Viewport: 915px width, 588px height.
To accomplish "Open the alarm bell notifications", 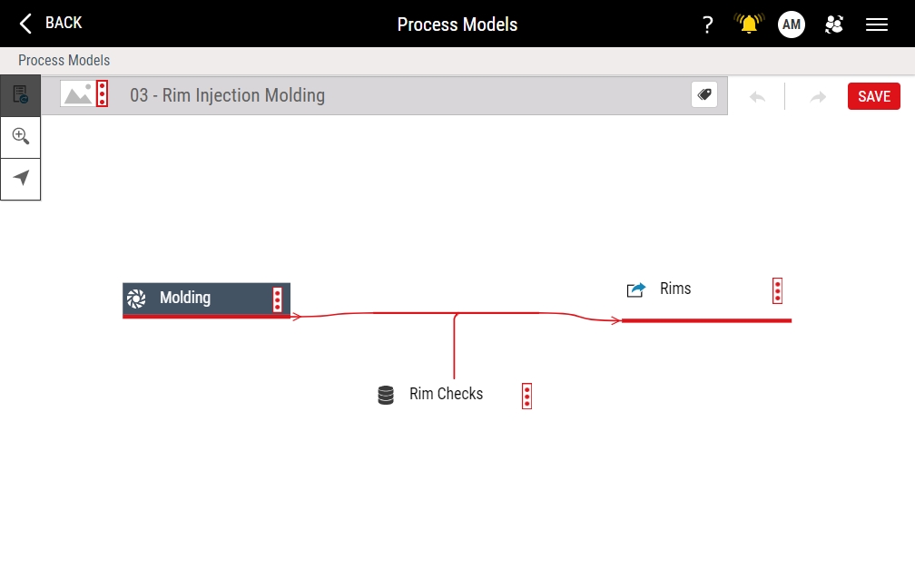I will click(749, 24).
